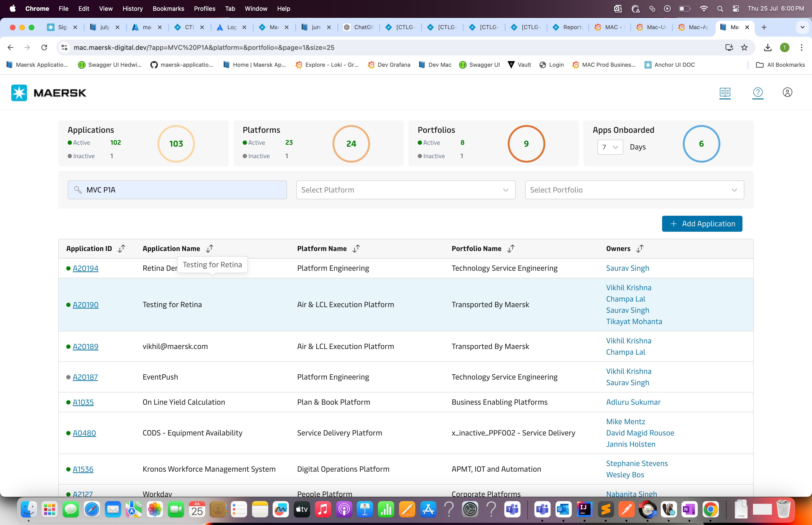Open application A20194 link
The height and width of the screenshot is (525, 812).
point(86,268)
